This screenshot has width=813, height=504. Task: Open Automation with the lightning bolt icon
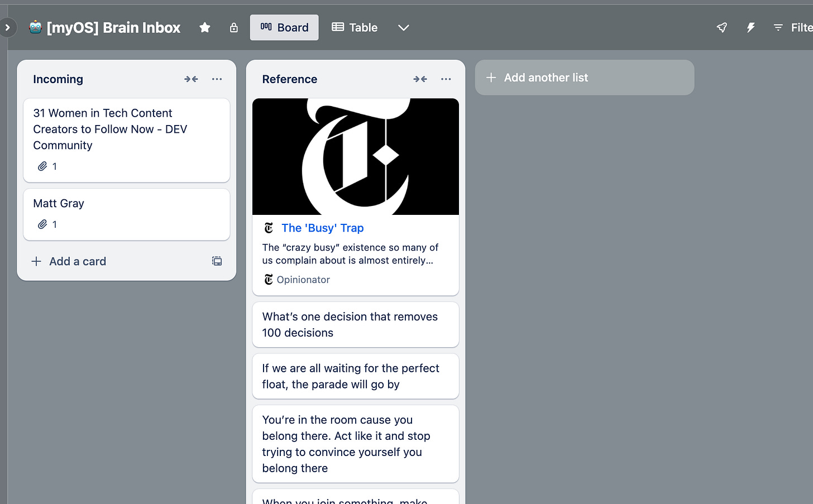[750, 27]
